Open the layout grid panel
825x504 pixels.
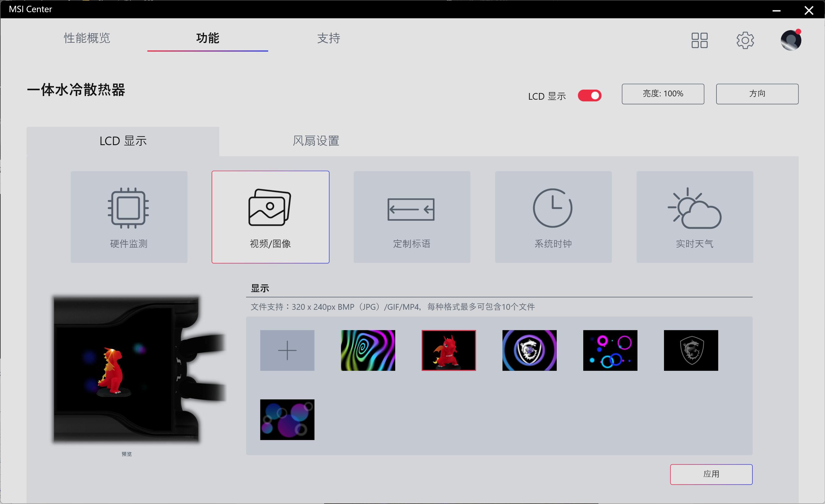pyautogui.click(x=699, y=40)
